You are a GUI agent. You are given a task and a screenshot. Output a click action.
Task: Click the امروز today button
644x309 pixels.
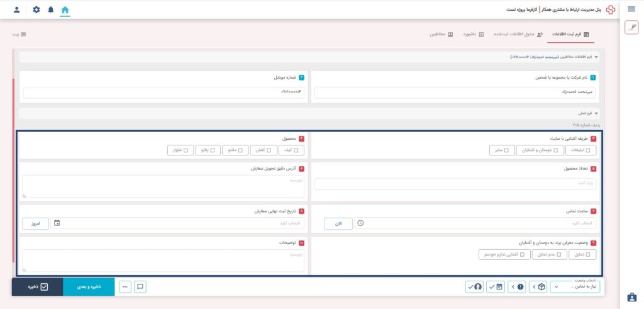(36, 223)
